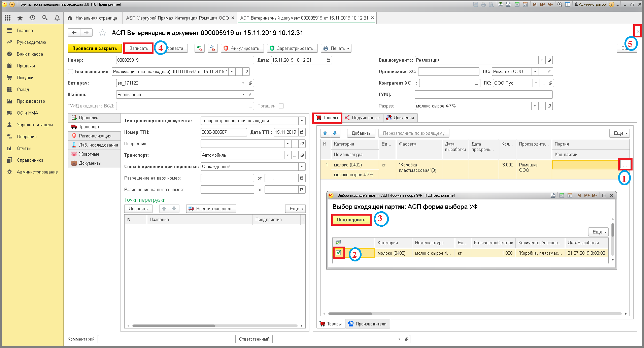644x348 pixels.
Task: Open the sections menu grid icon
Action: (7, 18)
